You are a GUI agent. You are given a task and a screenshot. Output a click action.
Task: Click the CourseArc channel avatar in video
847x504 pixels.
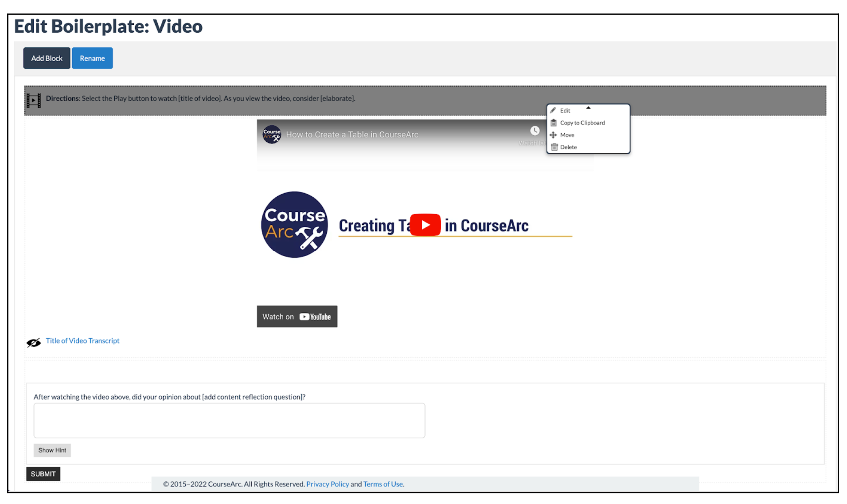pos(272,134)
